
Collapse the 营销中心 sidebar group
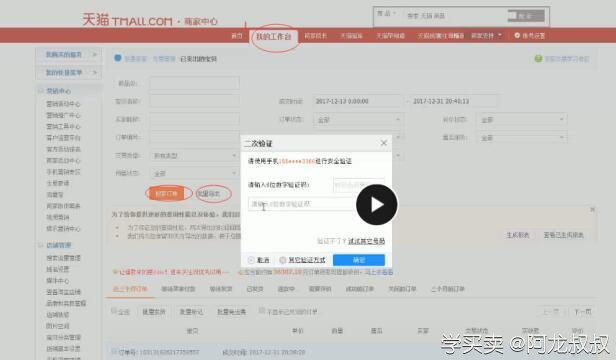[x=40, y=91]
